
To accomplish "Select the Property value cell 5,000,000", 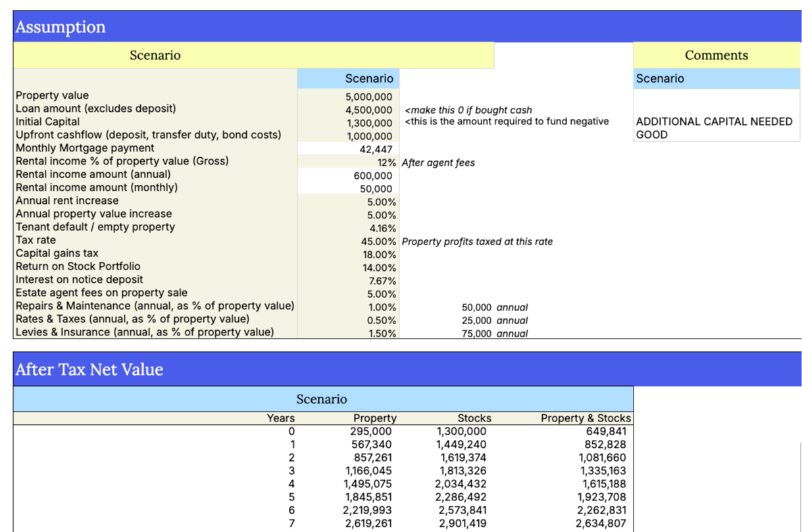I will tap(349, 97).
